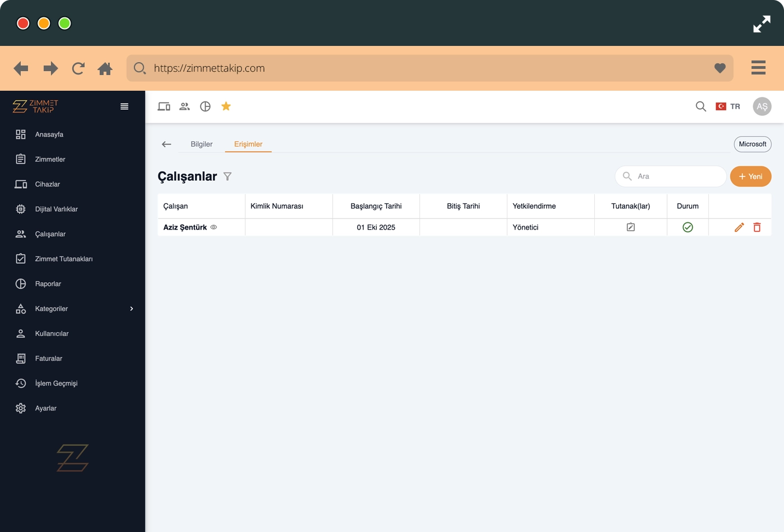Click the yellow star favorites icon
784x532 pixels.
coord(226,106)
